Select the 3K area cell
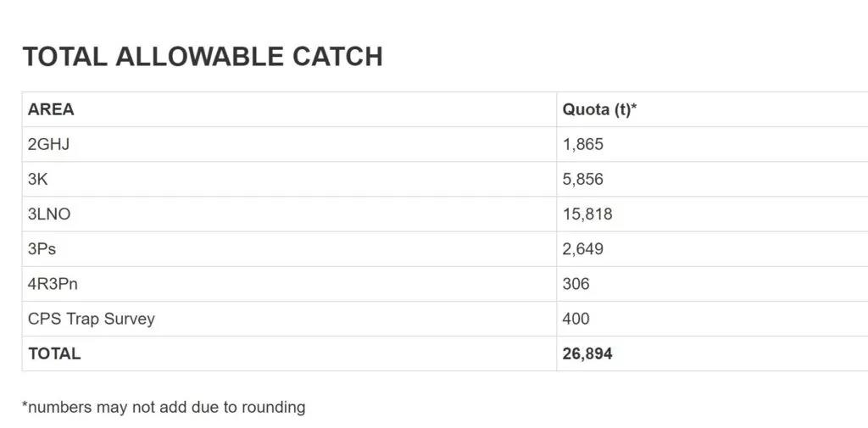This screenshot has width=868, height=428. [38, 180]
